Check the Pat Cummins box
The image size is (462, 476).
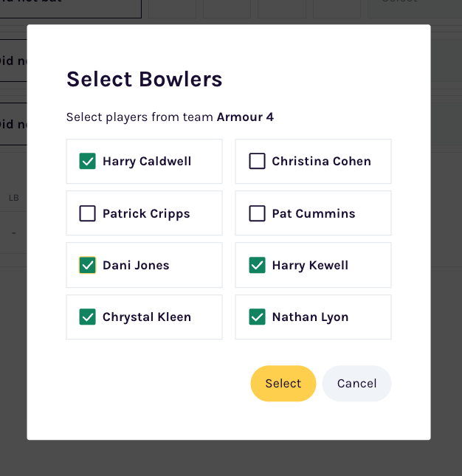257,214
